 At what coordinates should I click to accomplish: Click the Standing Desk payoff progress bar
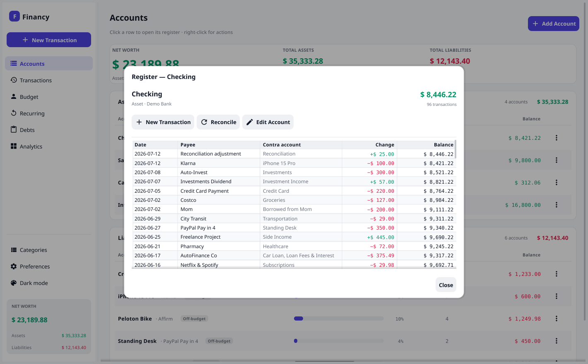(339, 341)
